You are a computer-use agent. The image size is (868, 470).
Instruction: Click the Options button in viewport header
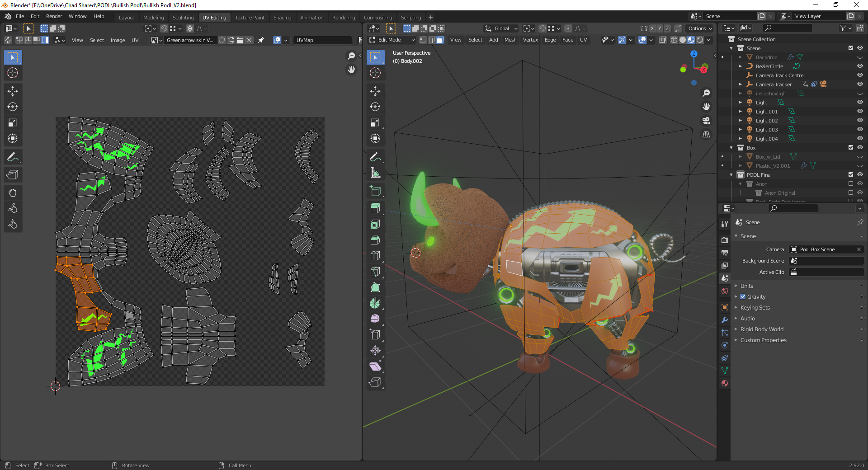699,28
